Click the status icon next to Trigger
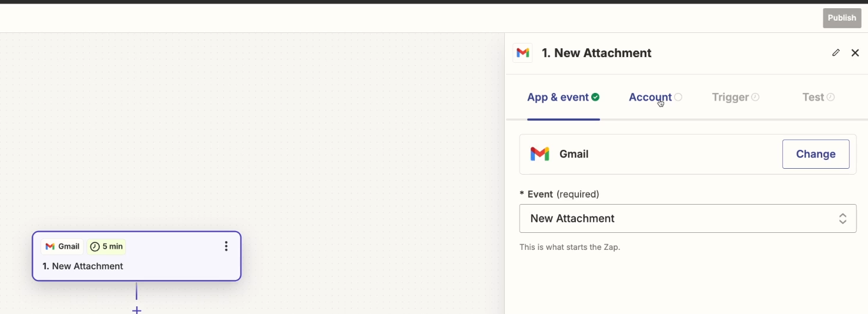 click(x=755, y=98)
